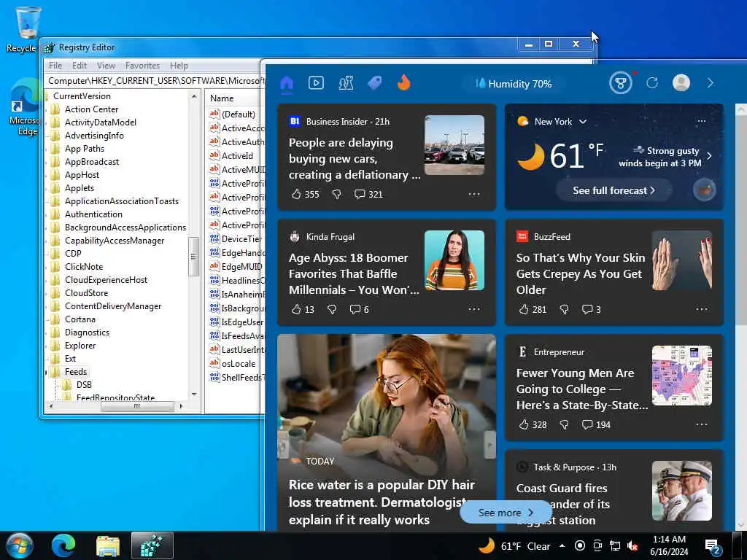Open more options on BuzzFeed card

[x=702, y=309]
